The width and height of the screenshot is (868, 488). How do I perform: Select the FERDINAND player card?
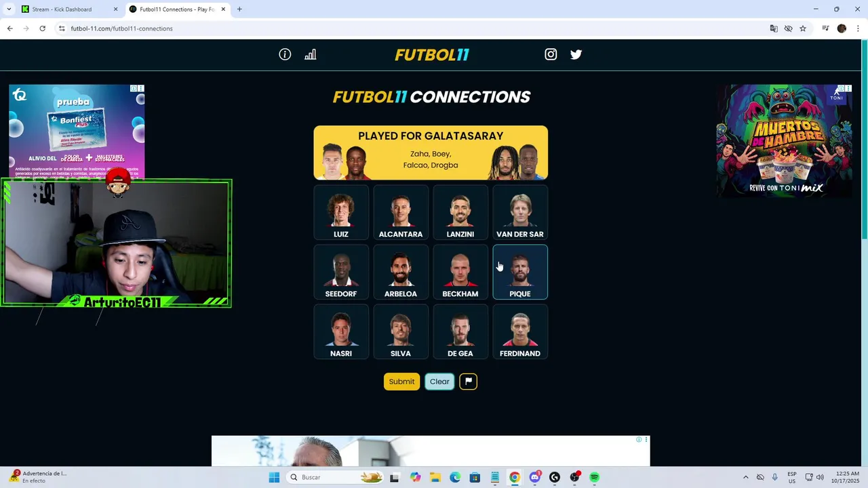tap(520, 332)
